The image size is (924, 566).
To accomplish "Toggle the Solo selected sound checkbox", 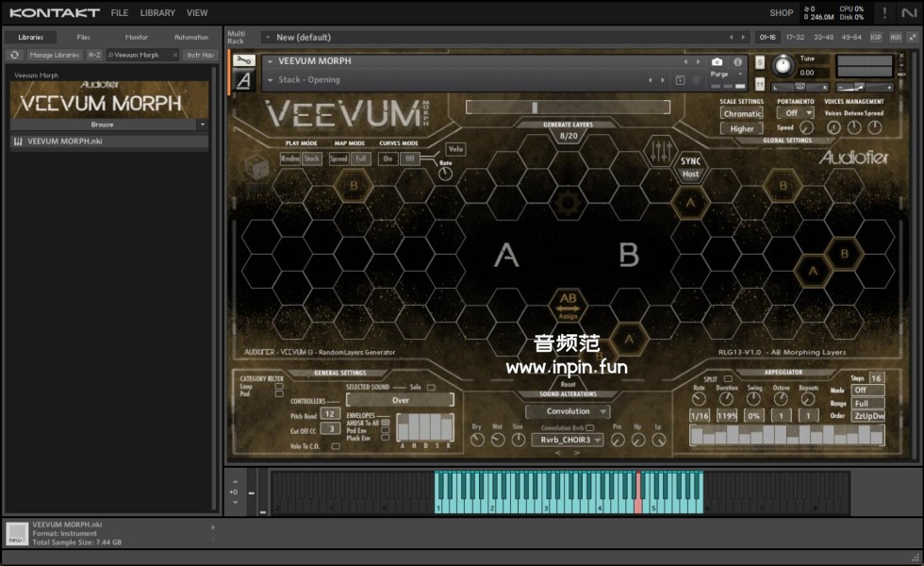I will [x=431, y=388].
